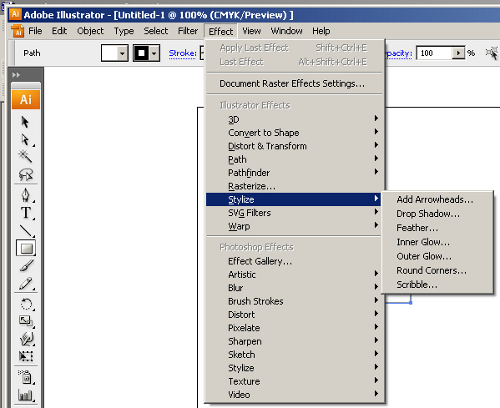This screenshot has height=408, width=500.
Task: Select the Rectangle tool
Action: click(26, 248)
